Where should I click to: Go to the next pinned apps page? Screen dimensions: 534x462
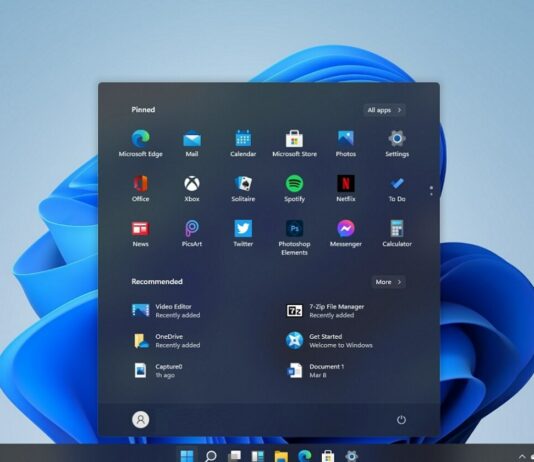coord(431,194)
